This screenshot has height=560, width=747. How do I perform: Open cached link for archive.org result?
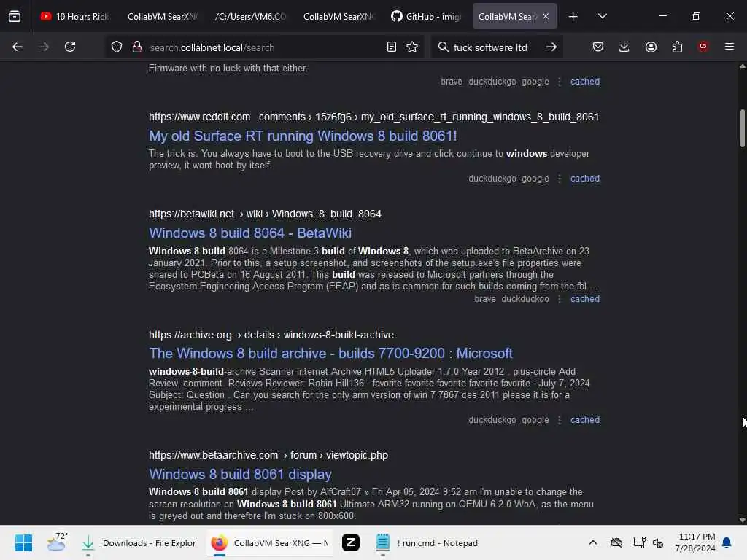pyautogui.click(x=585, y=420)
